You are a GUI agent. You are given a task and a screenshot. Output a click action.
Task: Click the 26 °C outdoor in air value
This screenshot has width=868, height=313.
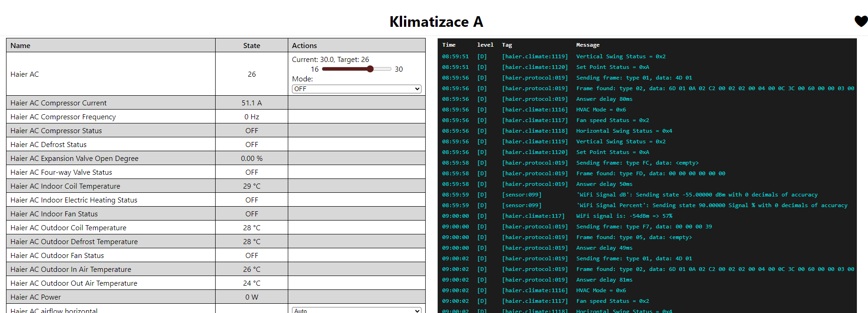tap(252, 269)
